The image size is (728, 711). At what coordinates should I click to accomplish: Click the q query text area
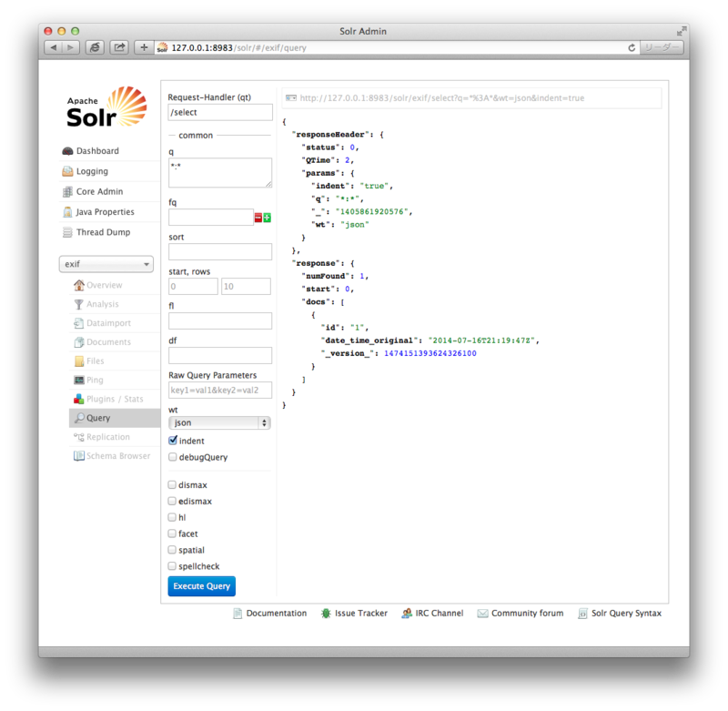pos(220,173)
